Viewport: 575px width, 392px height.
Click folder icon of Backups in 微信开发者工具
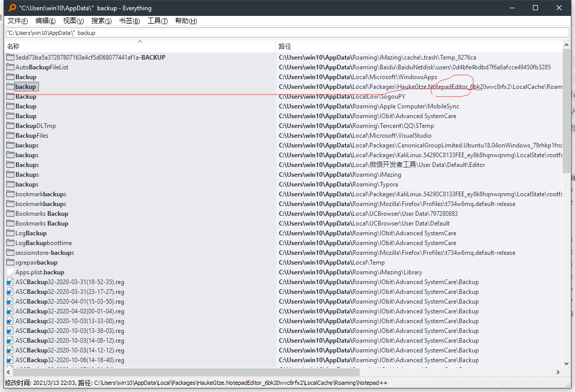[10, 164]
